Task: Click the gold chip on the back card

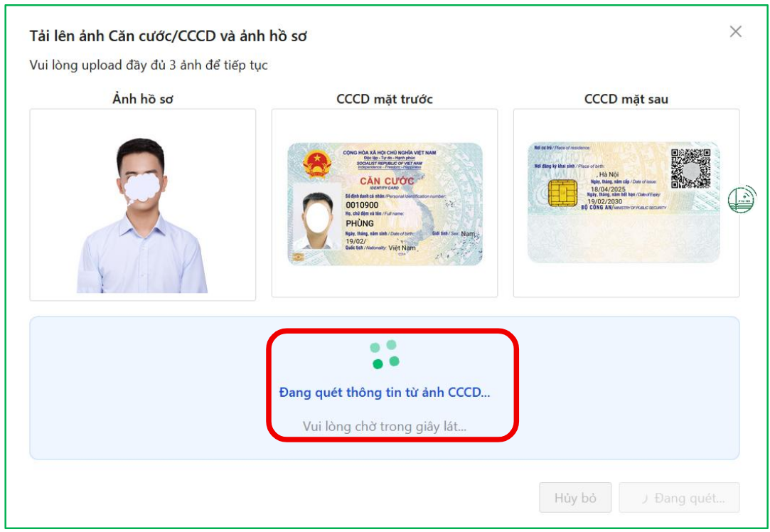Action: point(562,193)
